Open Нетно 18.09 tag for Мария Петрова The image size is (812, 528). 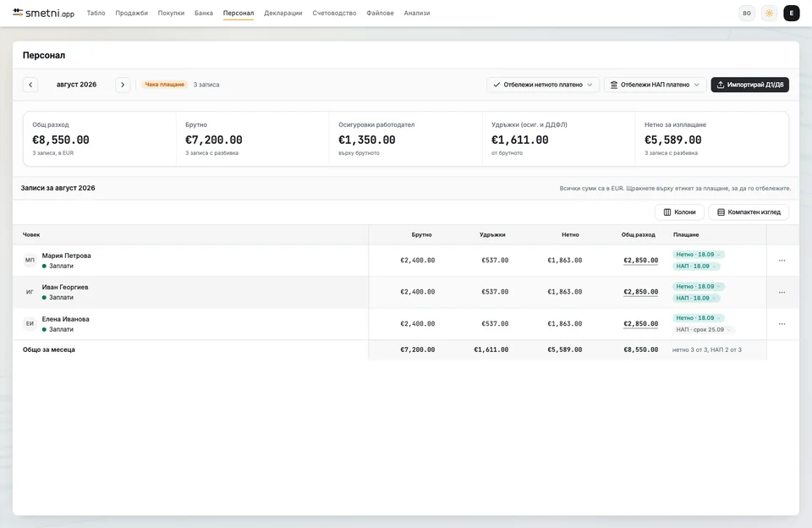pyautogui.click(x=698, y=255)
